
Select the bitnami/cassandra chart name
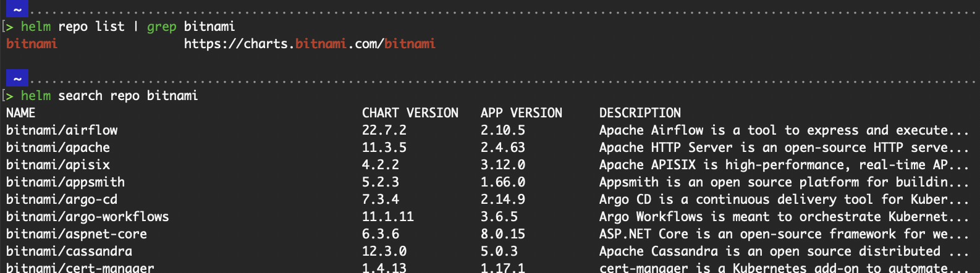(x=69, y=251)
